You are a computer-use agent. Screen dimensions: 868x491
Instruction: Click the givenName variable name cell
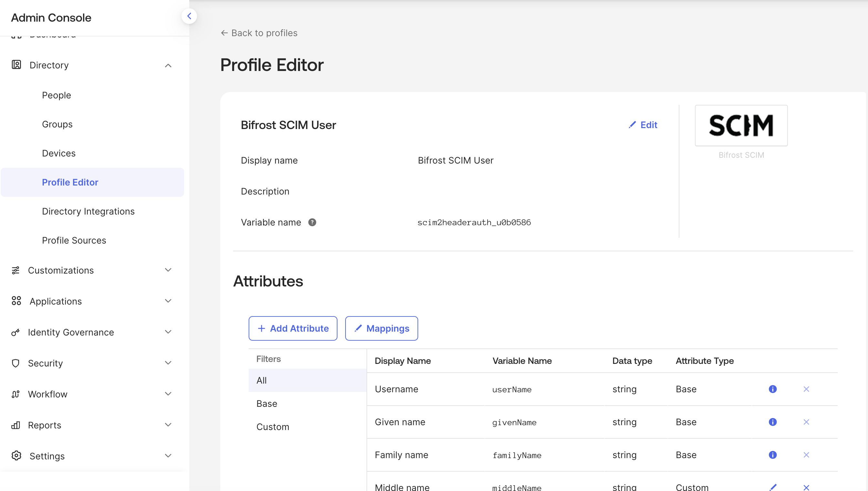pyautogui.click(x=514, y=423)
